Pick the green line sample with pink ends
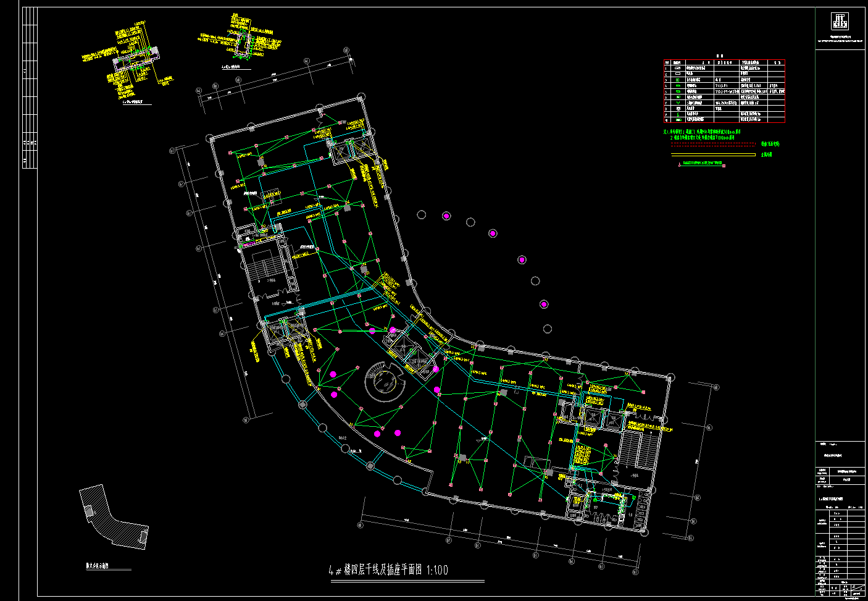The image size is (868, 601). [701, 165]
